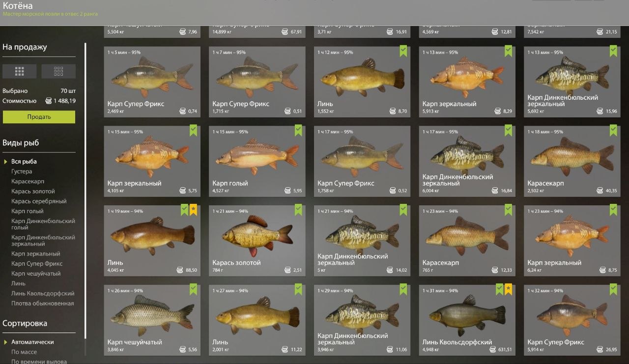
Task: Filter by Карп Супер Фрикс species
Action: [x=37, y=264]
